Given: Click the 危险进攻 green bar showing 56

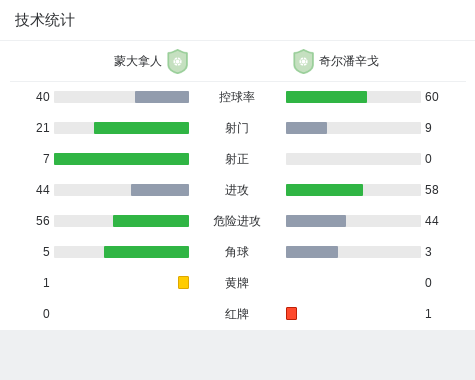Looking at the screenshot, I should coord(151,221).
